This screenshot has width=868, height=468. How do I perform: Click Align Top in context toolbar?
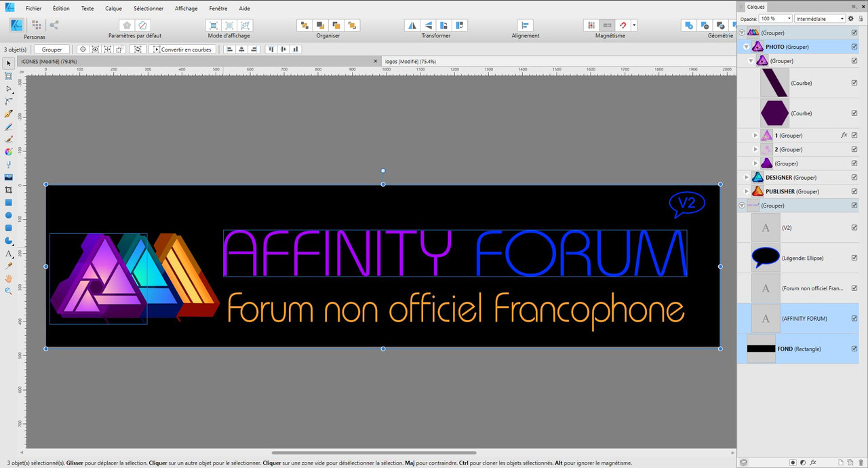tap(271, 50)
